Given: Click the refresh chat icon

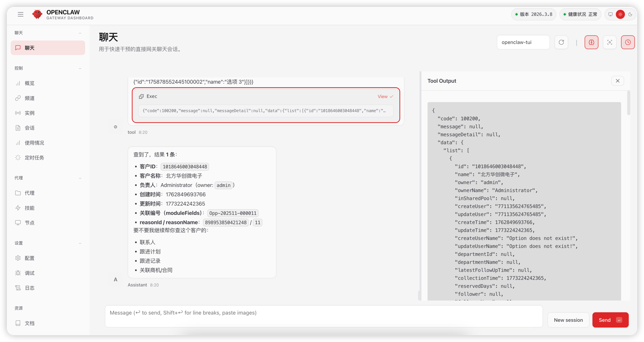Looking at the screenshot, I should pos(561,42).
